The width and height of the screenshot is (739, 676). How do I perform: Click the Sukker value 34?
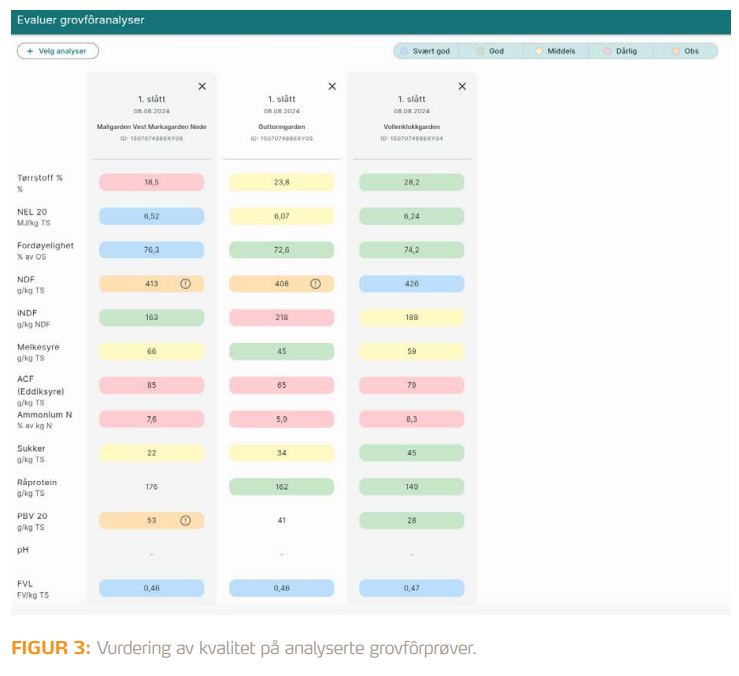(x=282, y=453)
